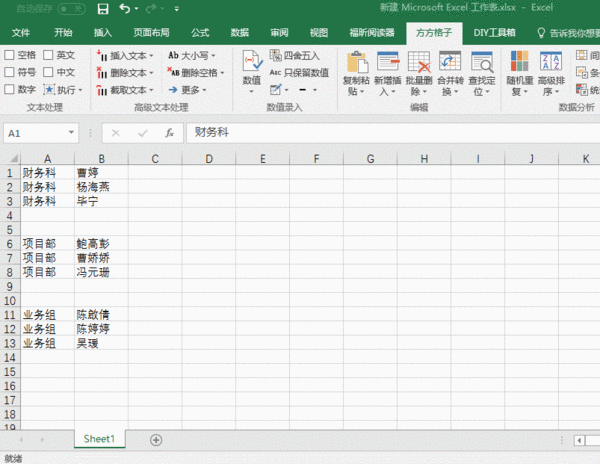Check the 数字 checkbox
The height and width of the screenshot is (464, 600).
(x=10, y=90)
